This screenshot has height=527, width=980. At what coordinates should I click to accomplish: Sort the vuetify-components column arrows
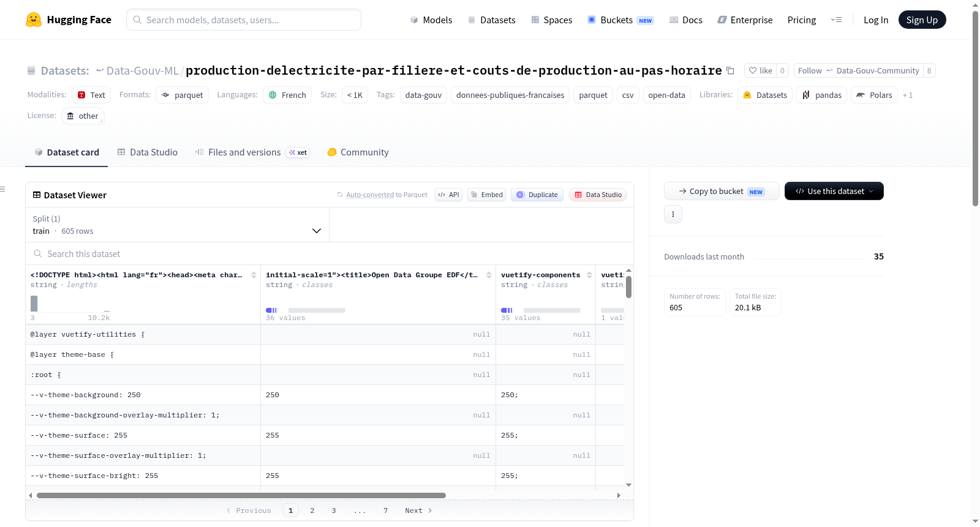[x=589, y=275]
